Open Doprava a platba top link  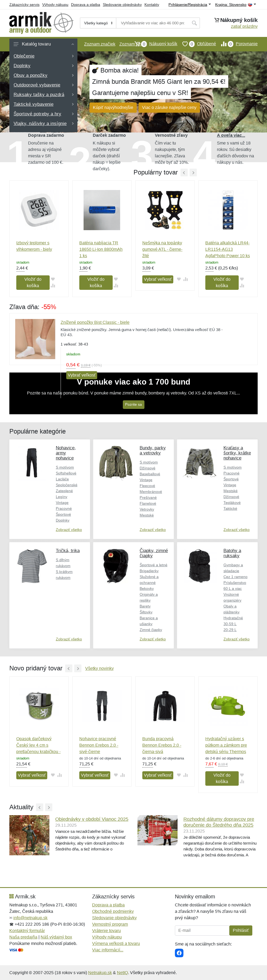[x=85, y=5]
